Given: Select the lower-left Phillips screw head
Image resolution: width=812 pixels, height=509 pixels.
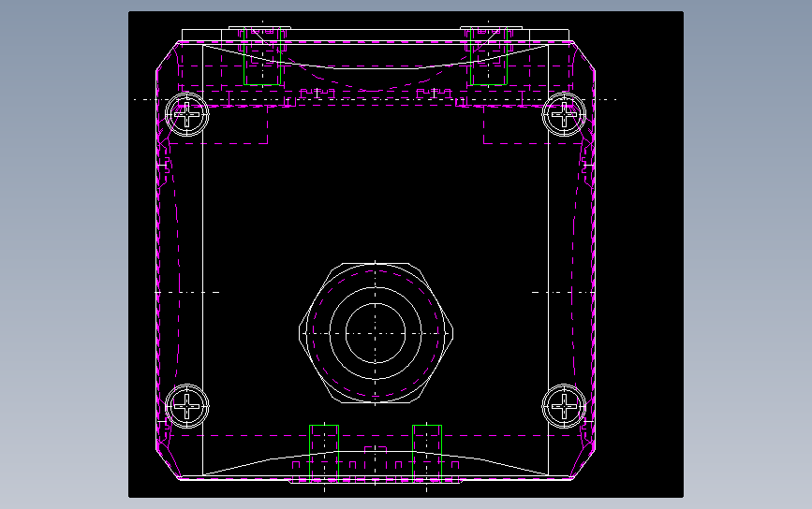Looking at the screenshot, I should [x=187, y=406].
